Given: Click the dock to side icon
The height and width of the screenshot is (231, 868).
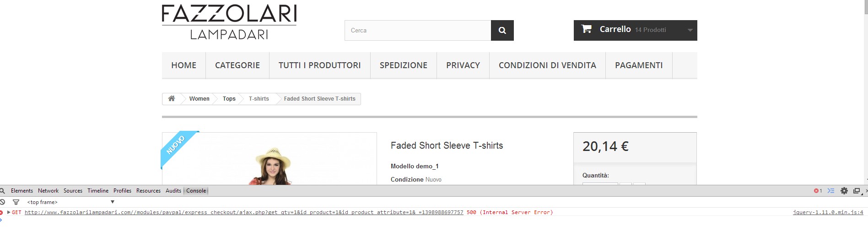Looking at the screenshot, I should [857, 191].
